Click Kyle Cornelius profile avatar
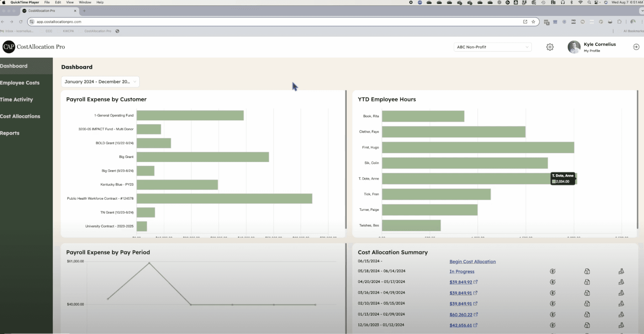The height and width of the screenshot is (334, 644). (574, 47)
